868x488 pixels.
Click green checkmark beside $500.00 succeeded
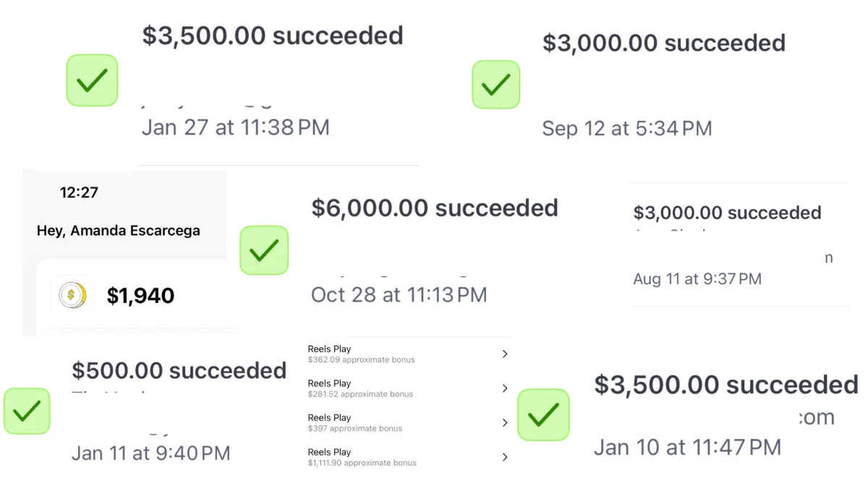[x=27, y=411]
